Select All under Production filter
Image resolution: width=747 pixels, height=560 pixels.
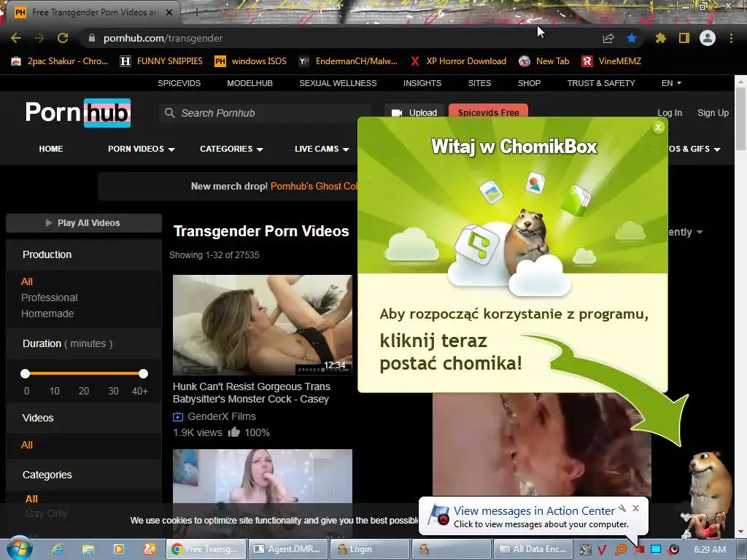pyautogui.click(x=27, y=281)
